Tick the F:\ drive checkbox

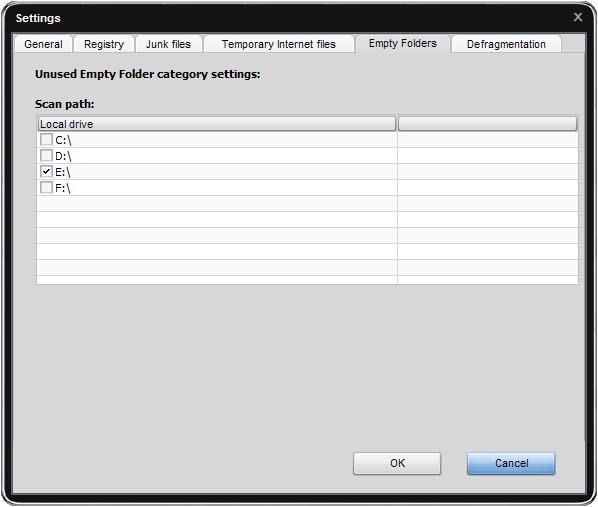click(46, 187)
